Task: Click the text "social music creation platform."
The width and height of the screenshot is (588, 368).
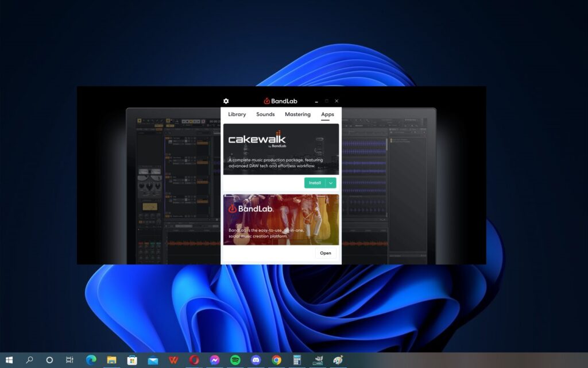Action: coord(258,236)
